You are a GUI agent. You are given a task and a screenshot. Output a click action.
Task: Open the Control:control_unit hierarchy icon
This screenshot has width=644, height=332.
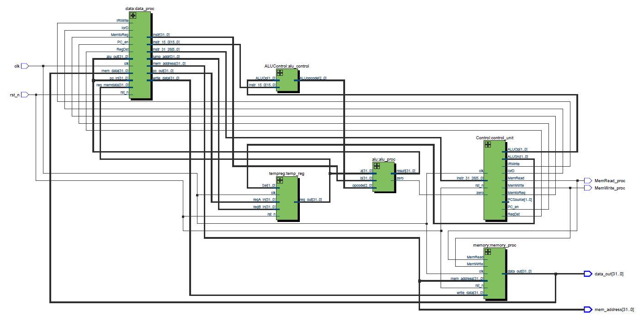(x=488, y=144)
